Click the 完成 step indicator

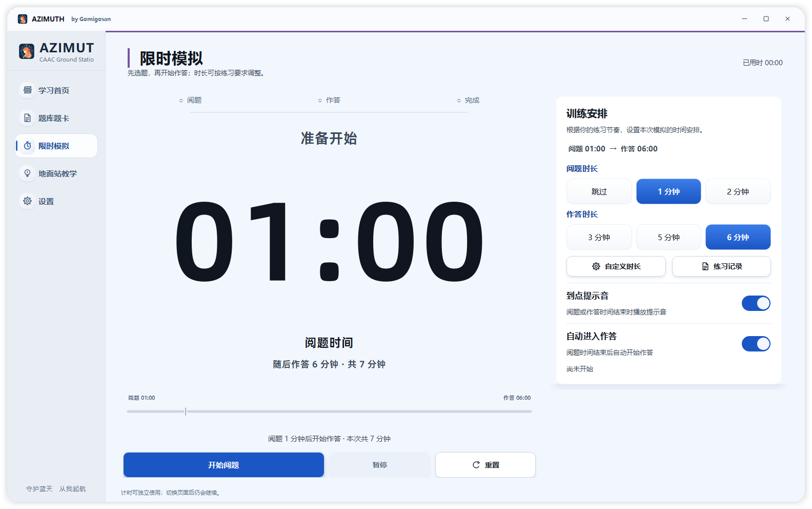pos(468,100)
